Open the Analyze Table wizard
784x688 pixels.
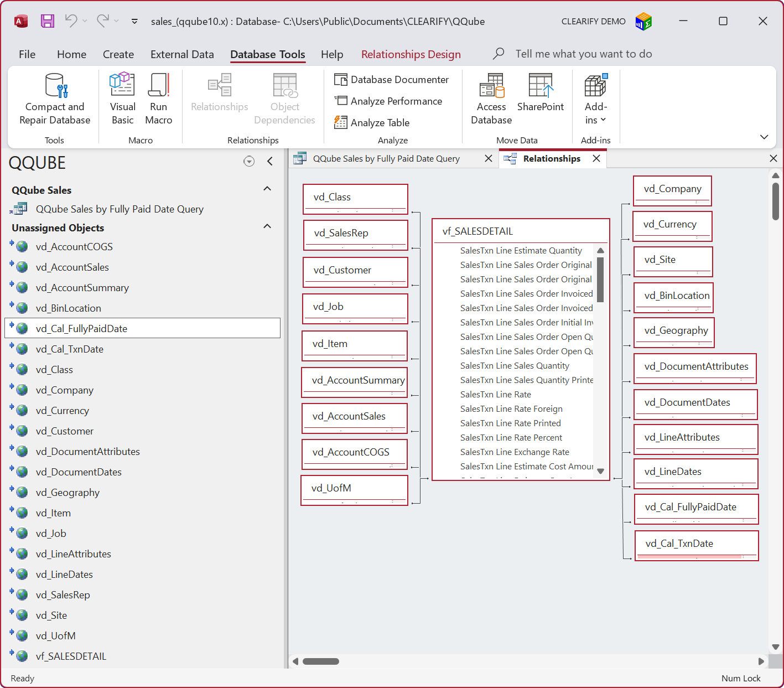tap(379, 122)
